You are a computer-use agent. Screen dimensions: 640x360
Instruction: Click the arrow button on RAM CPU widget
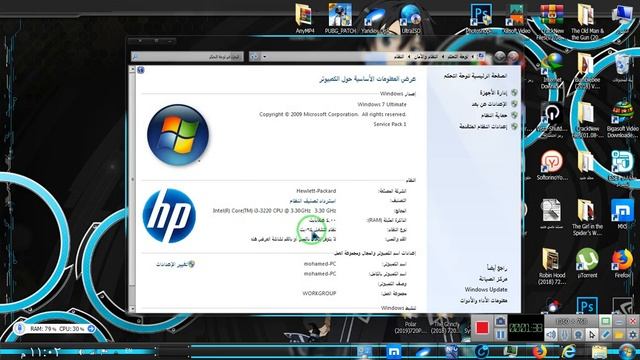[x=91, y=329]
